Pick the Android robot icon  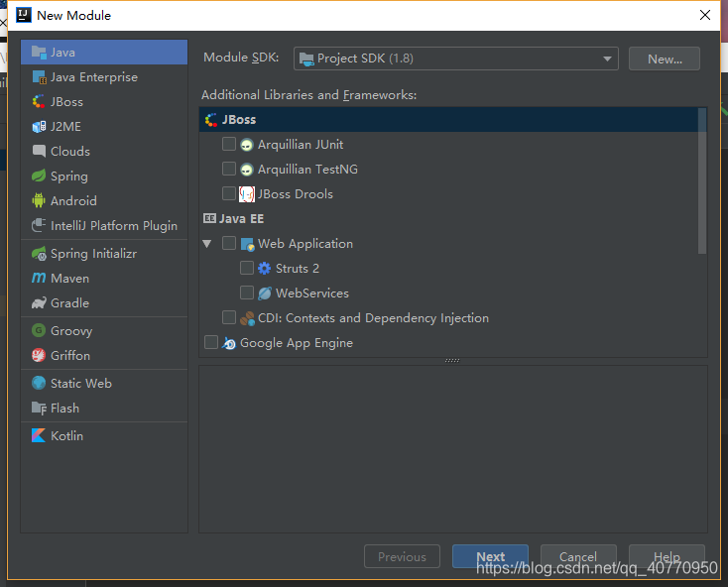tap(39, 200)
